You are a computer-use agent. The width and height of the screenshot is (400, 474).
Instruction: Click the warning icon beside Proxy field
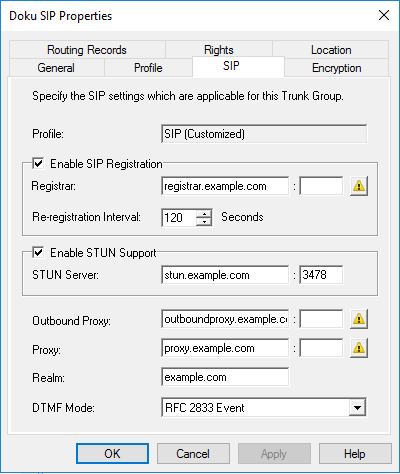click(x=359, y=348)
